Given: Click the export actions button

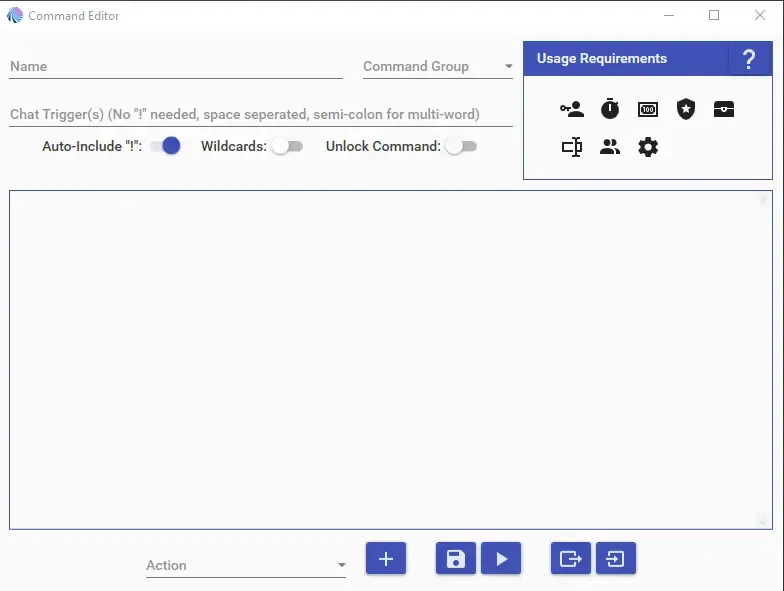Looking at the screenshot, I should coord(571,559).
